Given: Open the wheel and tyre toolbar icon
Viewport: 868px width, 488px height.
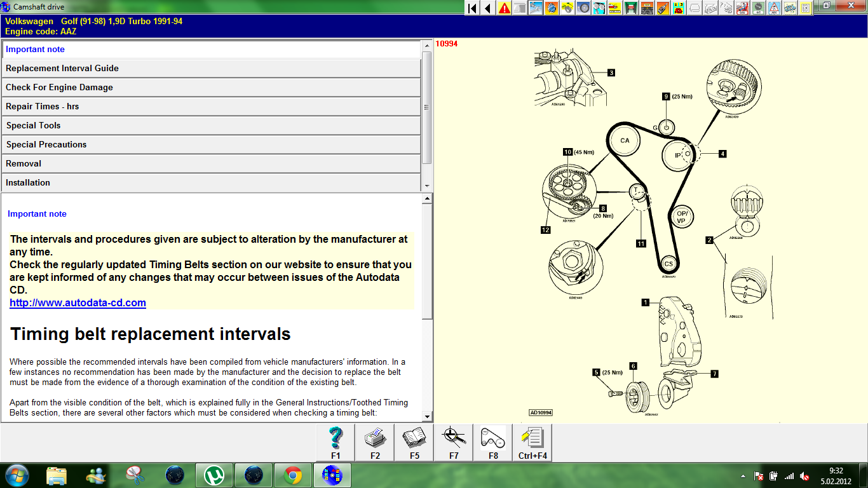Looking at the screenshot, I should (x=583, y=8).
